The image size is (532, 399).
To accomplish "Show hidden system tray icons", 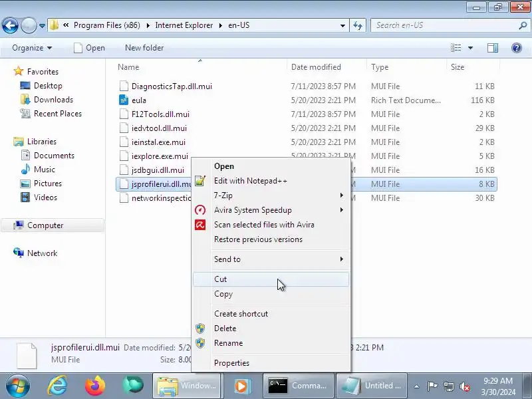I will point(417,386).
